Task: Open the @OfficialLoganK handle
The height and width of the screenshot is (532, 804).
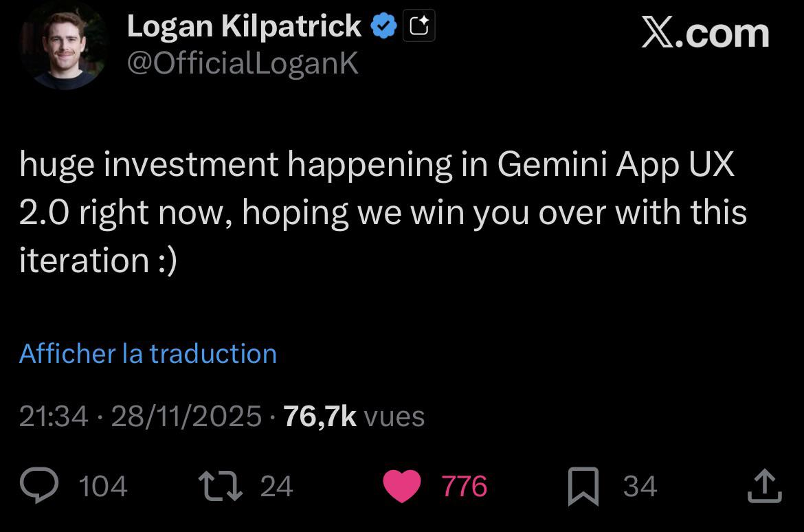Action: coord(243,63)
